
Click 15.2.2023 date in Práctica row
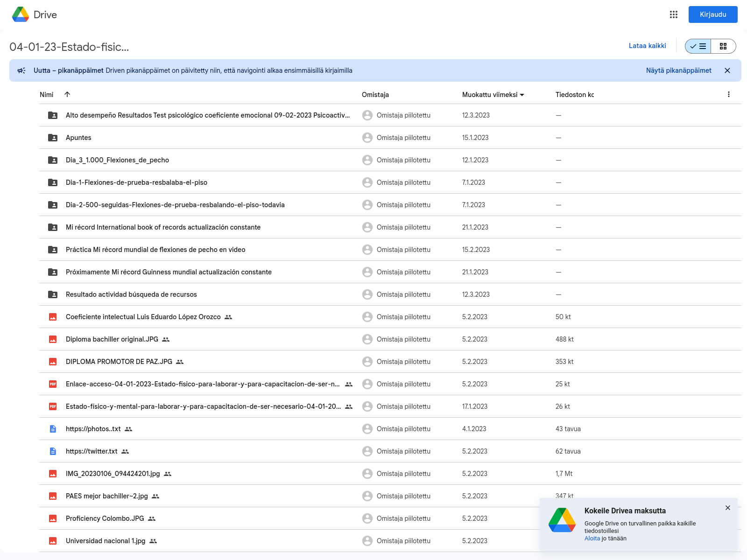point(476,250)
